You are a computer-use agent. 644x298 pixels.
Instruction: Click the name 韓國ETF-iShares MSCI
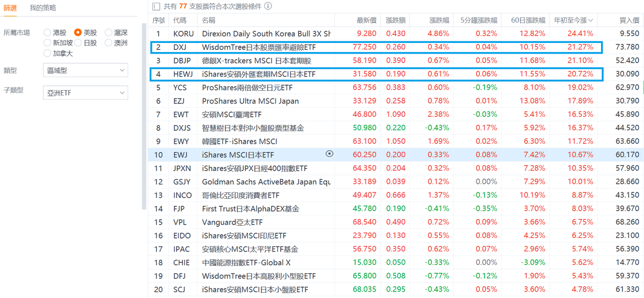pyautogui.click(x=240, y=141)
